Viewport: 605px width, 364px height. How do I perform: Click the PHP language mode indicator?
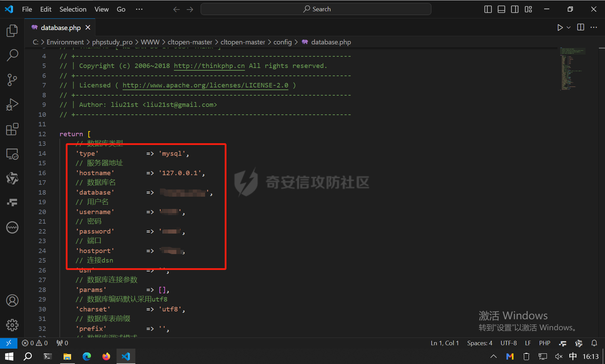coord(544,343)
